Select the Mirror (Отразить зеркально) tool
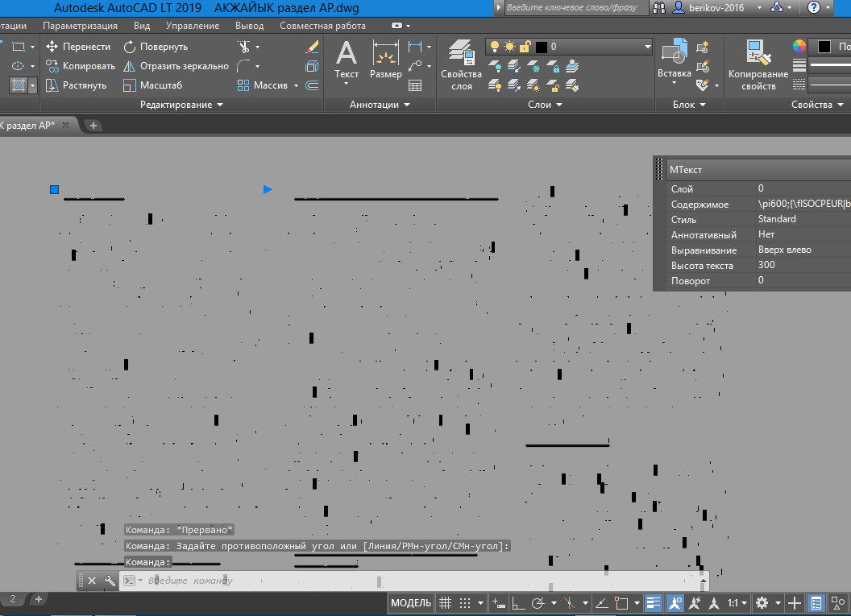851x616 pixels. pos(176,66)
